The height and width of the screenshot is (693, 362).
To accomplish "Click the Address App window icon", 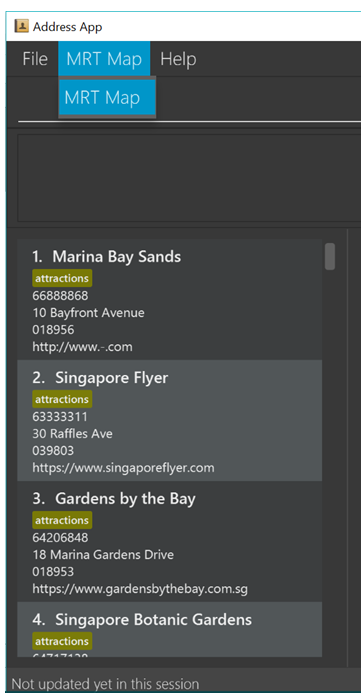I will pyautogui.click(x=21, y=26).
